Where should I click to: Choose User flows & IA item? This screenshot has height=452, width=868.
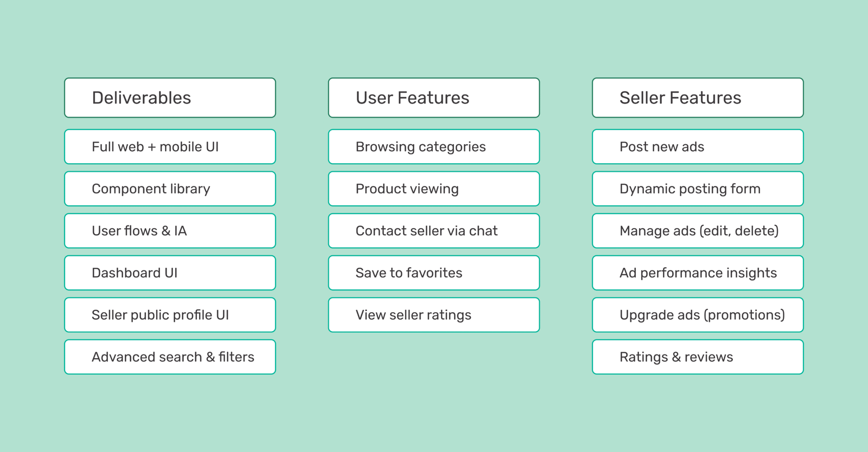click(x=170, y=231)
